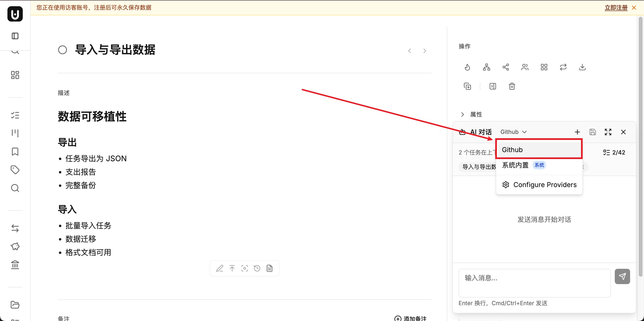Click the collapse side panel icon
Image resolution: width=644 pixels, height=321 pixels.
[493, 86]
